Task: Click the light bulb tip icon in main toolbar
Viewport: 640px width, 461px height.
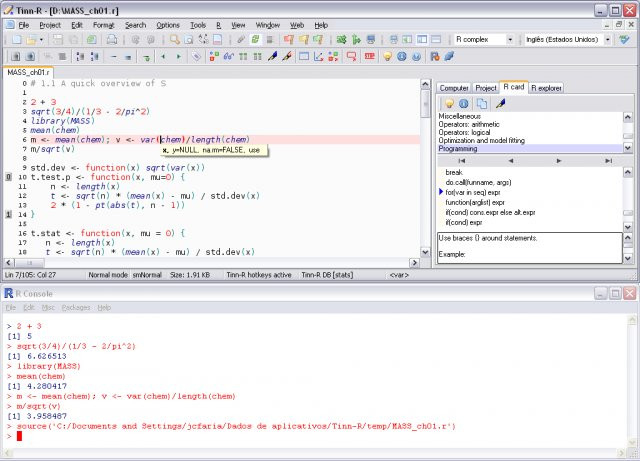Action: [387, 57]
